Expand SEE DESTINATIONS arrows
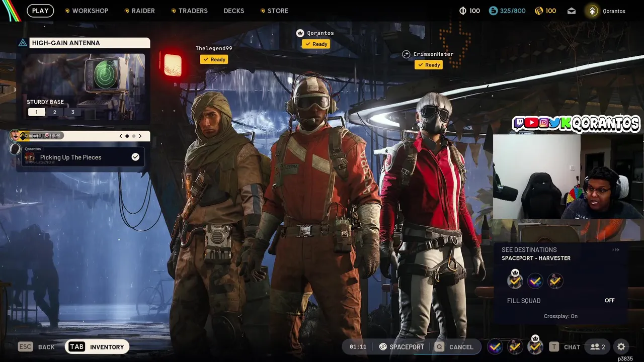The height and width of the screenshot is (362, 644). tap(616, 250)
